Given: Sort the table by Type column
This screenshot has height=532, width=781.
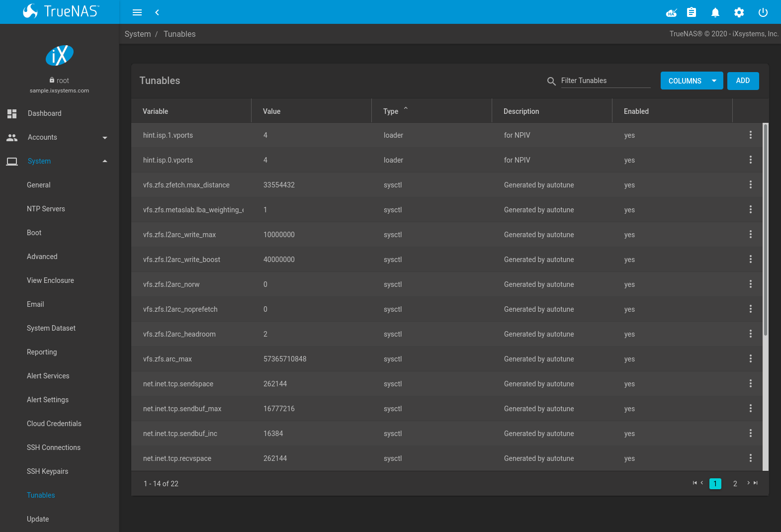Looking at the screenshot, I should 391,111.
